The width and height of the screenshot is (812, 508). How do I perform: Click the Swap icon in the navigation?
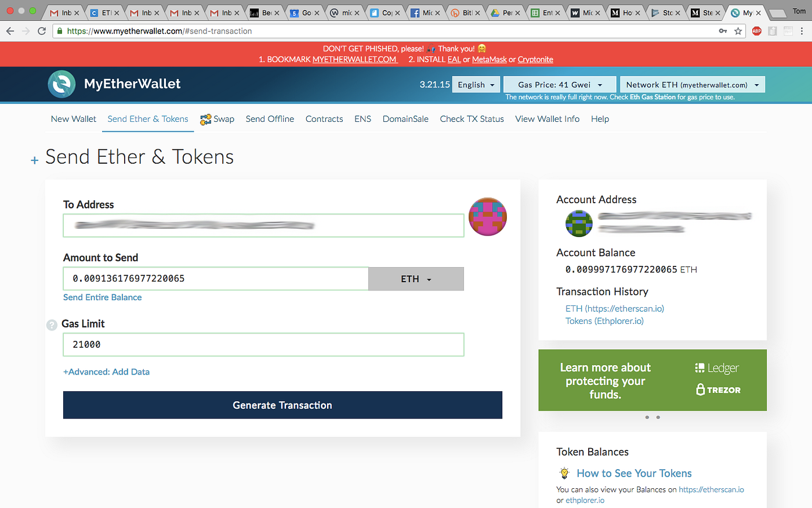pyautogui.click(x=205, y=119)
